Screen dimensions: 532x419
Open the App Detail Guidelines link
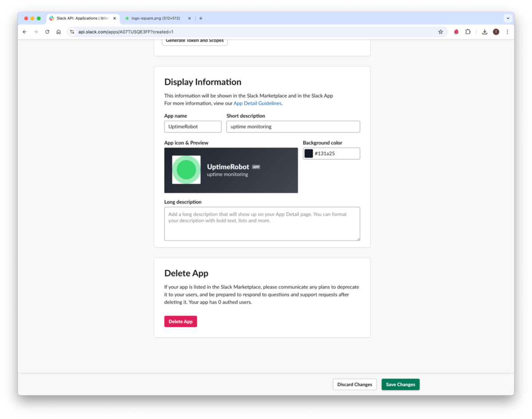click(x=257, y=103)
